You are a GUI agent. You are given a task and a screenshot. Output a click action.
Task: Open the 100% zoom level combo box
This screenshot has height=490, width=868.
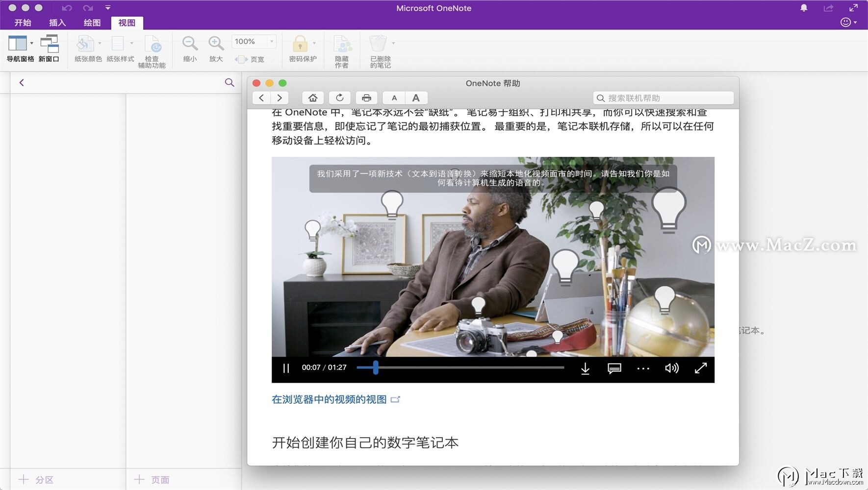coord(254,42)
